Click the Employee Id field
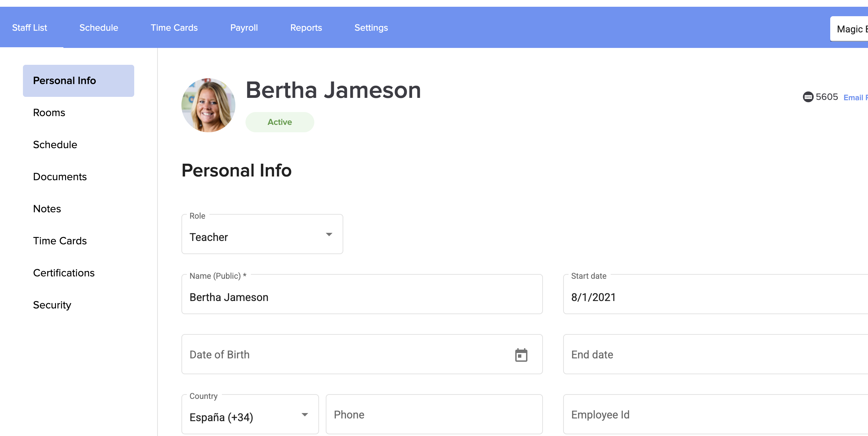868x436 pixels. [715, 415]
